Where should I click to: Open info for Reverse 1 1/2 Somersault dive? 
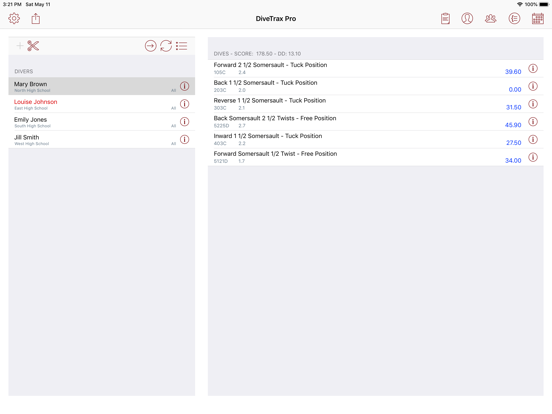(533, 104)
